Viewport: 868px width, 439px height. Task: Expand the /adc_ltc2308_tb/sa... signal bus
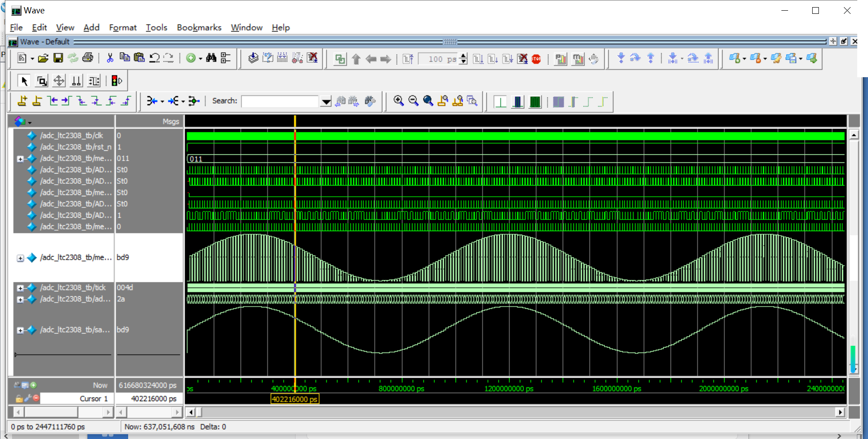point(20,331)
